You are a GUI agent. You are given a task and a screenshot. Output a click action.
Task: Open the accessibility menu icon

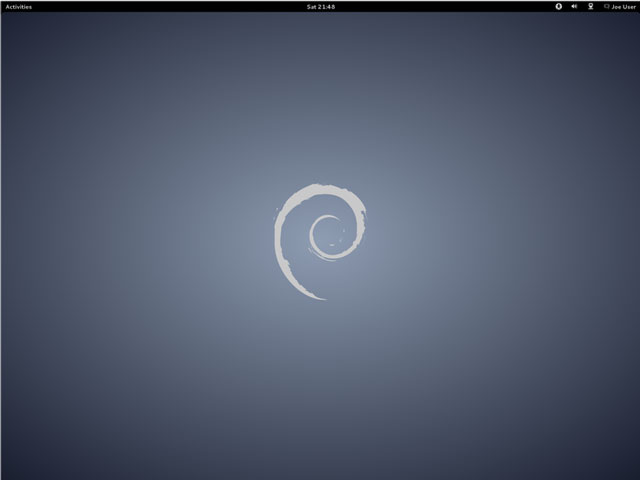[x=559, y=7]
